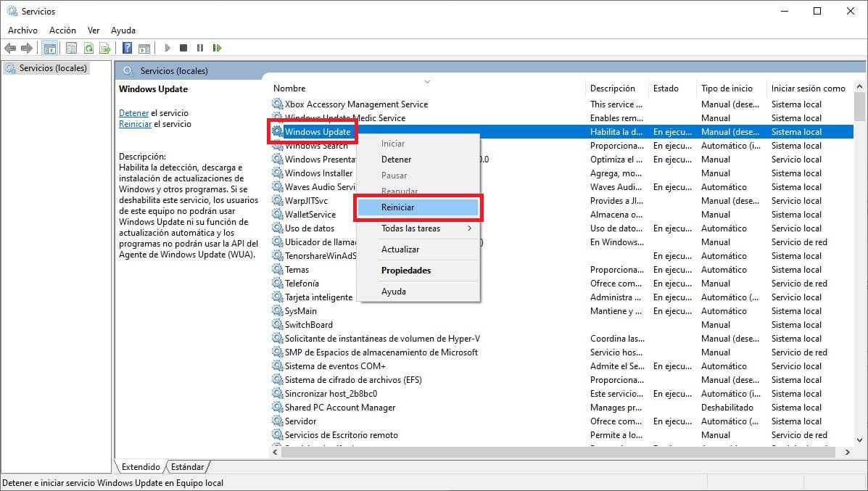The height and width of the screenshot is (491, 868).
Task: Click the gear icon beside WarpJITSvc
Action: coord(277,200)
